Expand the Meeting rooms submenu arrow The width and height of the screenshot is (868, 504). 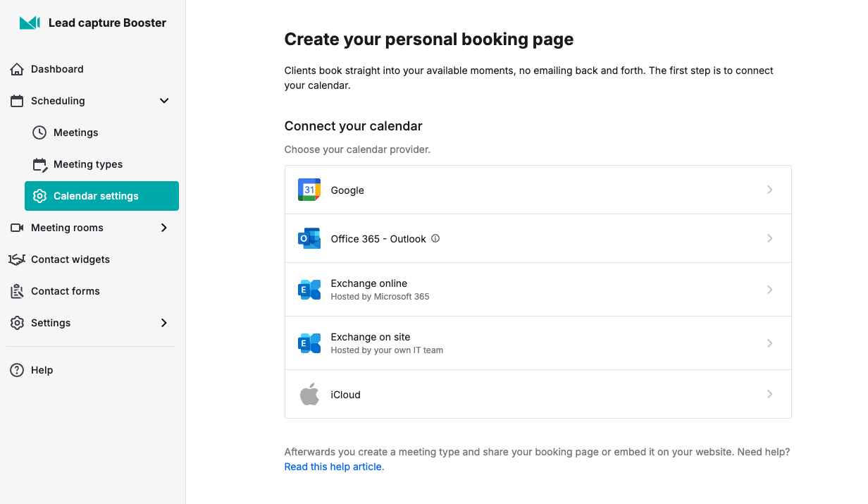pyautogui.click(x=164, y=228)
